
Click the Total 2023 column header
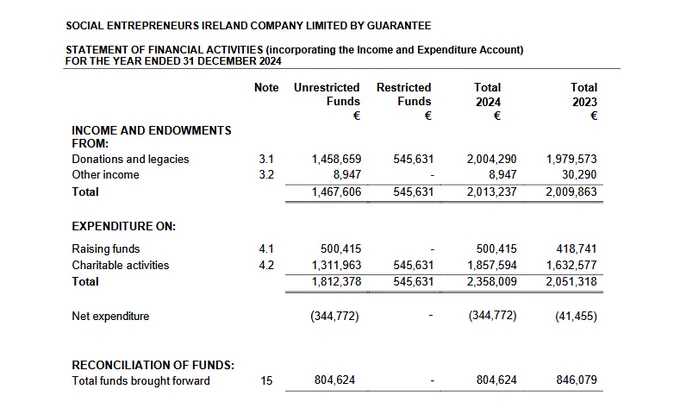[584, 95]
